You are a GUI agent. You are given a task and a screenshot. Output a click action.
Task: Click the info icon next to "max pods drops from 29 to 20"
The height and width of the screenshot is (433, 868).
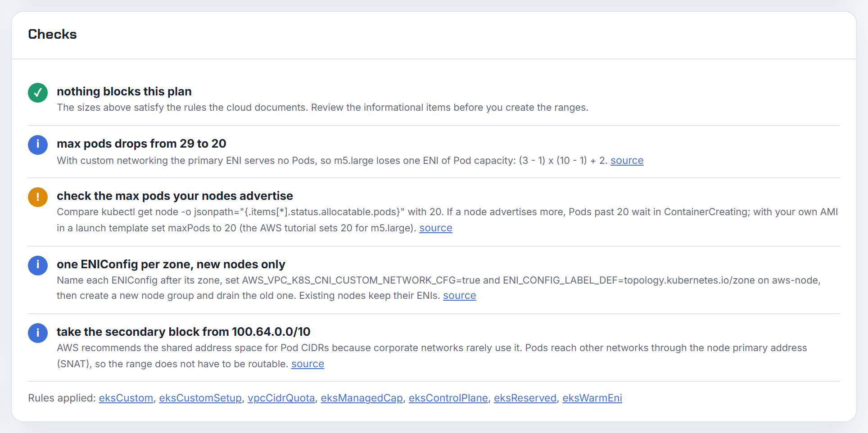[x=38, y=145]
